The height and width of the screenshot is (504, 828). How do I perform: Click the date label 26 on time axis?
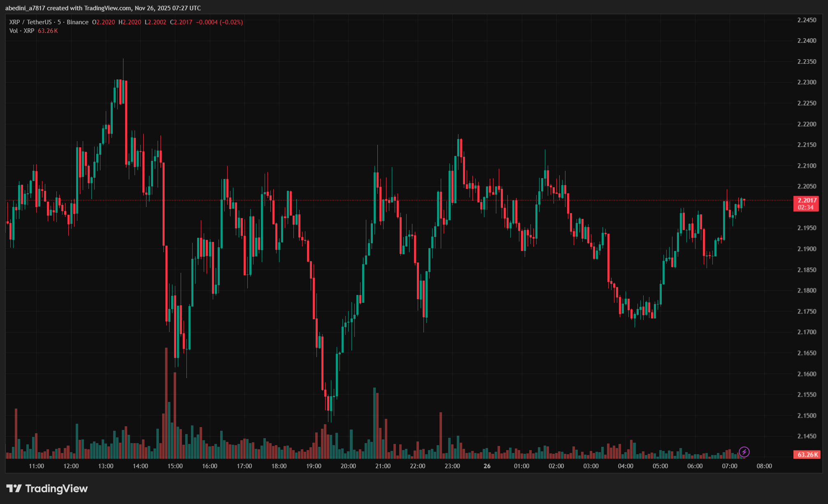pyautogui.click(x=487, y=466)
